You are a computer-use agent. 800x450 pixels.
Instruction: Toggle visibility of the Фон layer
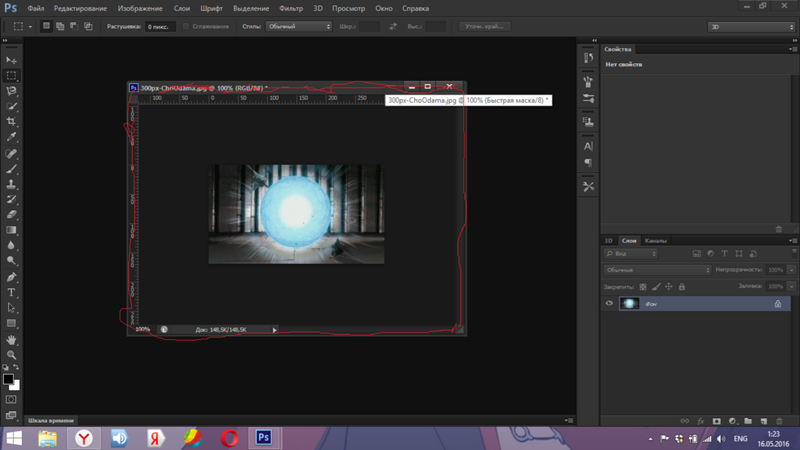609,304
